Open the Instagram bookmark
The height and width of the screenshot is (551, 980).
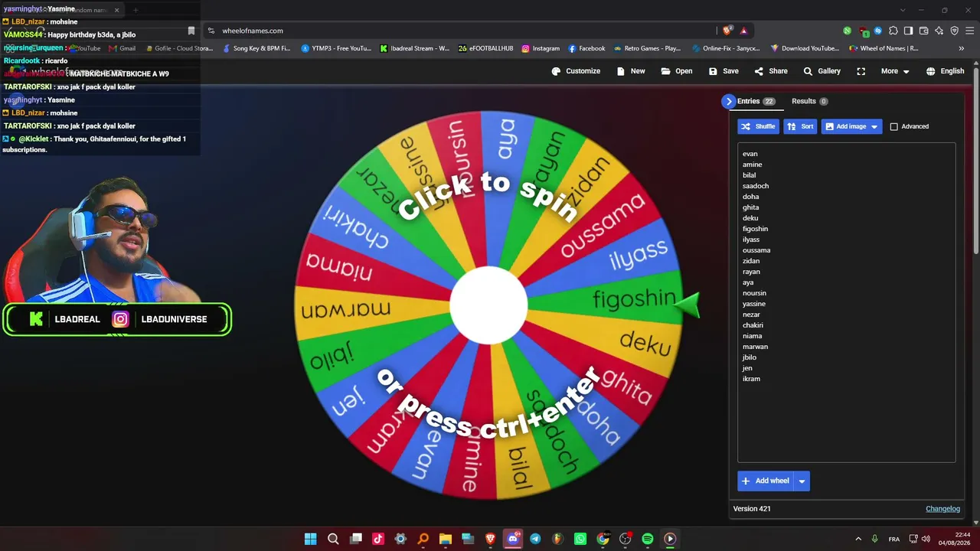pyautogui.click(x=541, y=48)
